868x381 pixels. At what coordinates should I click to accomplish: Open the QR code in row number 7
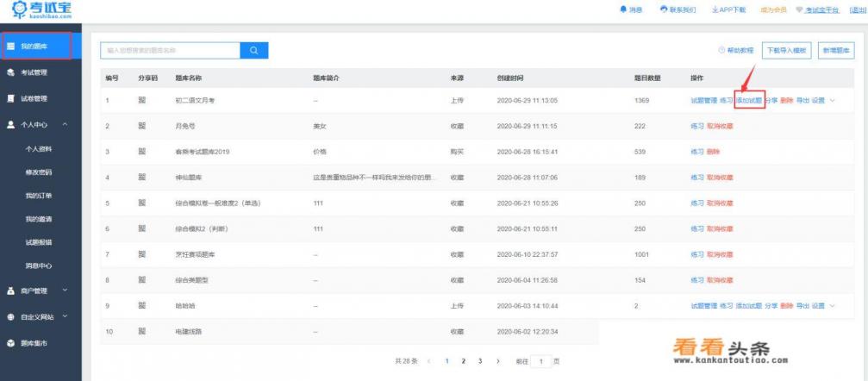(141, 255)
